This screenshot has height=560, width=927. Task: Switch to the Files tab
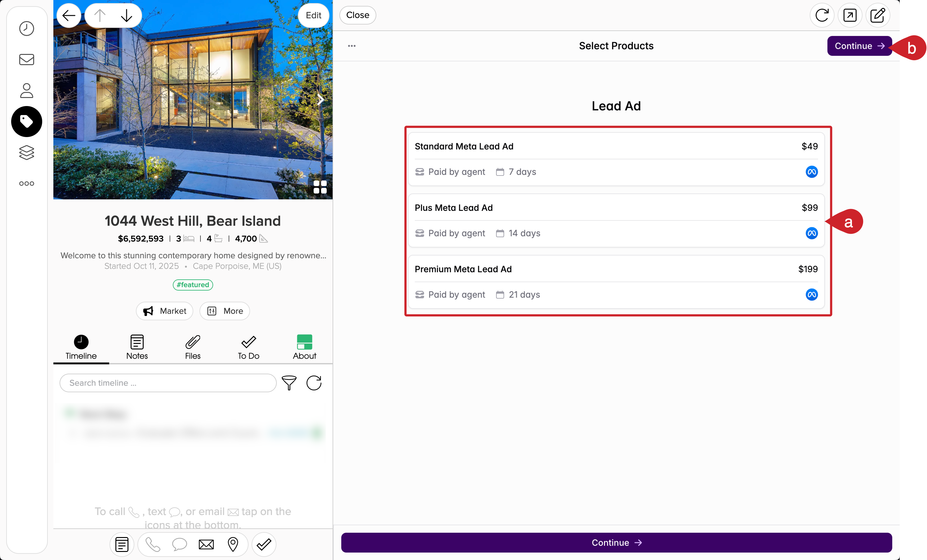pyautogui.click(x=193, y=348)
